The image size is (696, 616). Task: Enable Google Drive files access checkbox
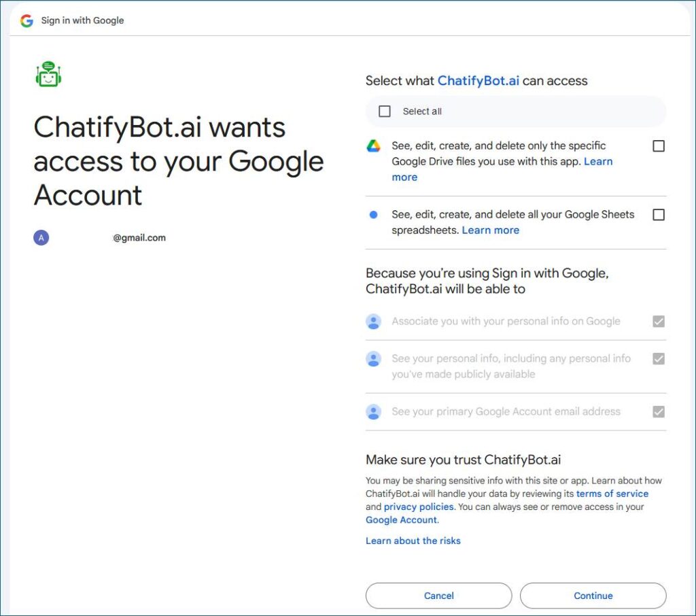[x=658, y=146]
